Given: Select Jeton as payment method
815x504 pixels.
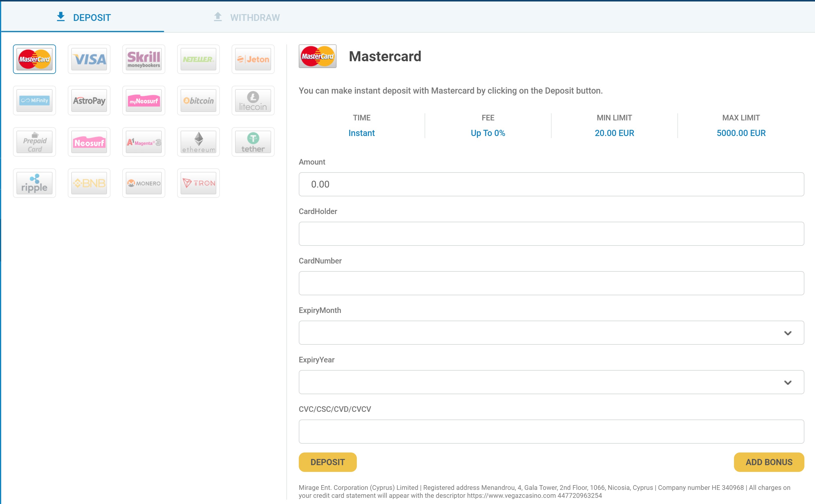Looking at the screenshot, I should pos(253,59).
